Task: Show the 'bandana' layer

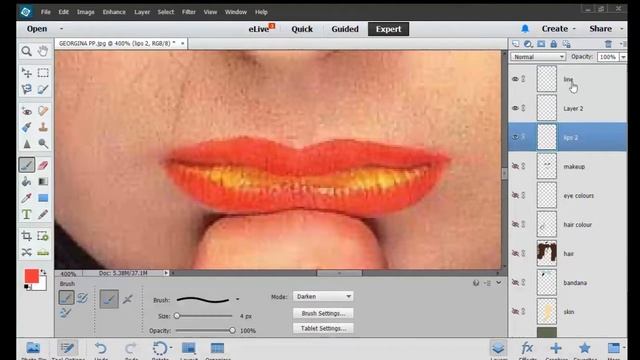Action: pos(515,282)
